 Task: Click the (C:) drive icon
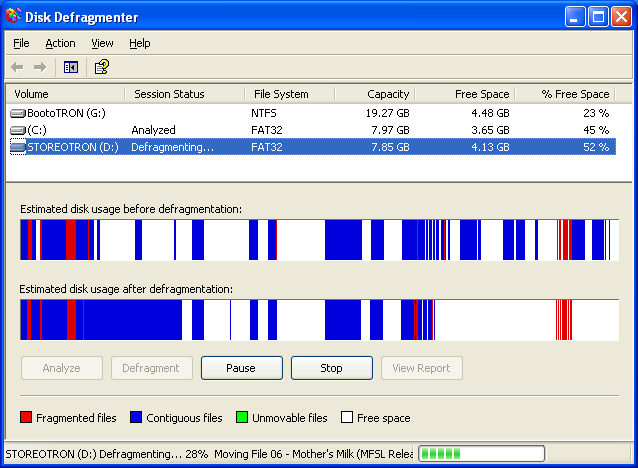pos(18,130)
